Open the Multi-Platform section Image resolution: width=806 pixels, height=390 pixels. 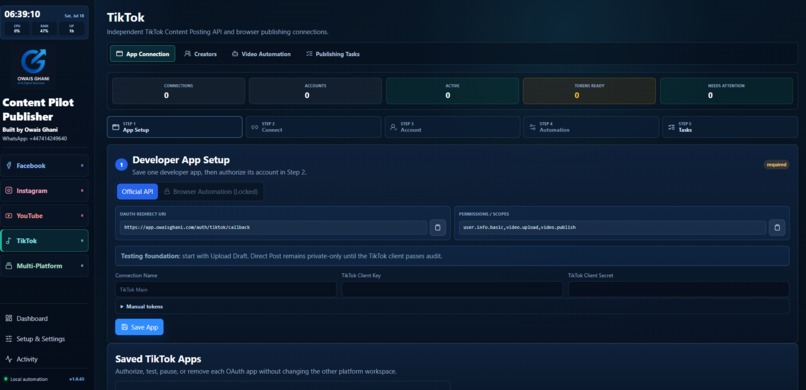pyautogui.click(x=44, y=266)
